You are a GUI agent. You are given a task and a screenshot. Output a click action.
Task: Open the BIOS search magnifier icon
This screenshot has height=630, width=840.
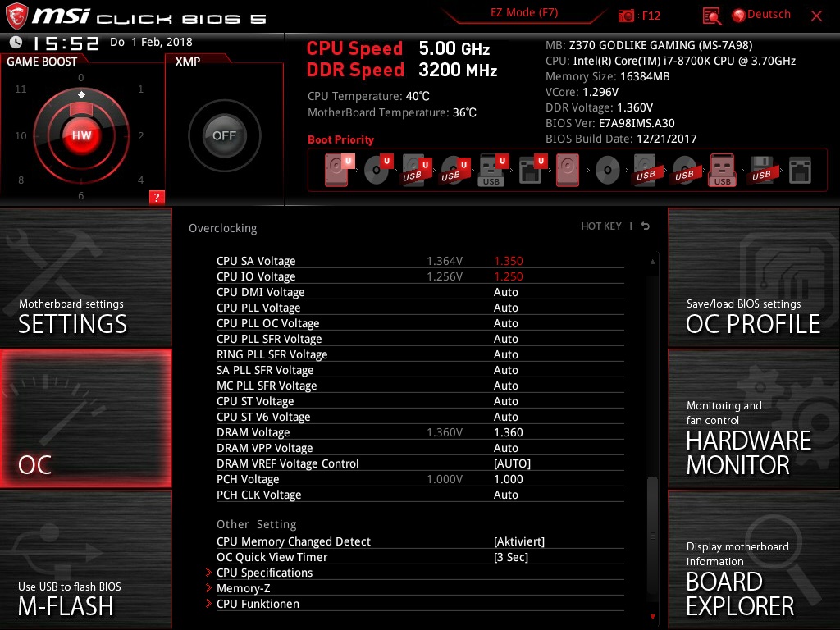[711, 16]
